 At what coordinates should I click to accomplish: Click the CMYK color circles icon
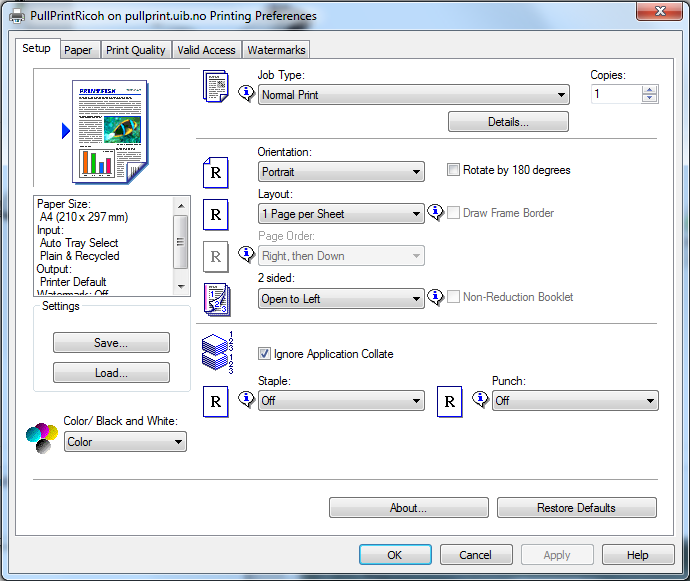[42, 436]
